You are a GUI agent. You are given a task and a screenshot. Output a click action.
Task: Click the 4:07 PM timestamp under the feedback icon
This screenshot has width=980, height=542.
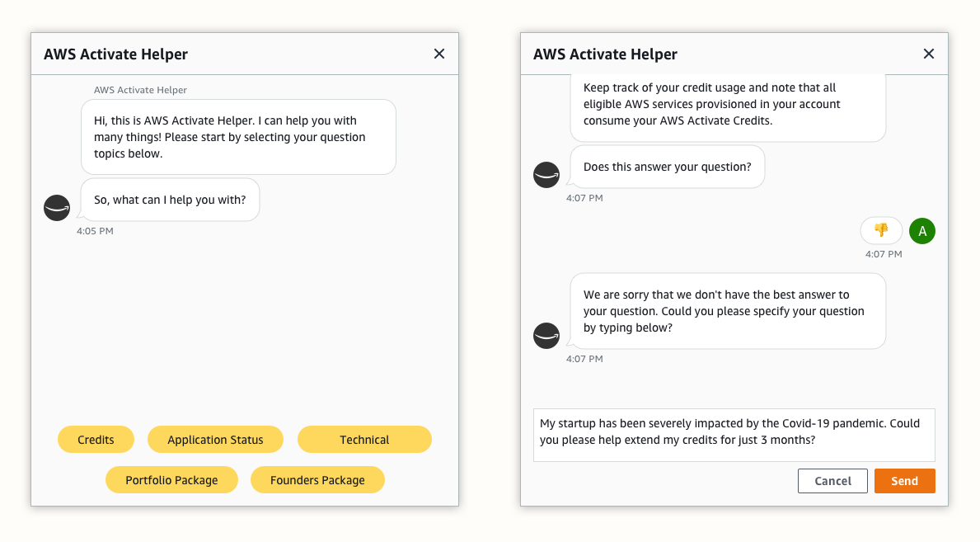point(882,254)
